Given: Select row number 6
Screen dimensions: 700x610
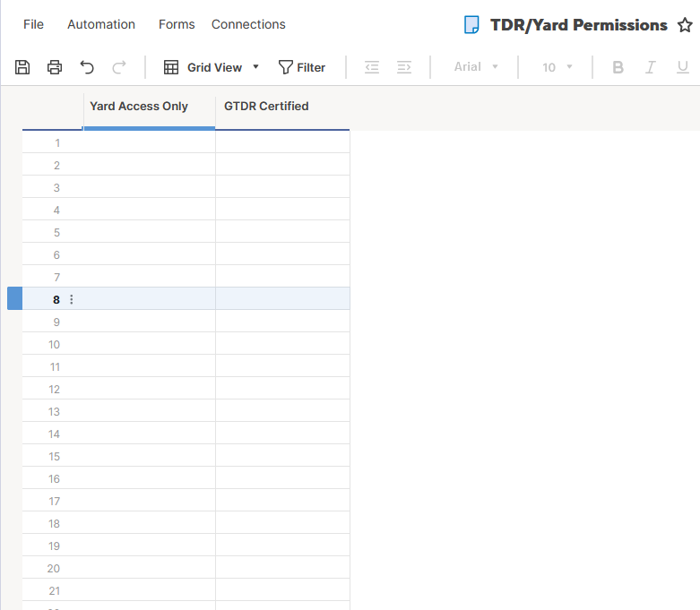Looking at the screenshot, I should (56, 254).
